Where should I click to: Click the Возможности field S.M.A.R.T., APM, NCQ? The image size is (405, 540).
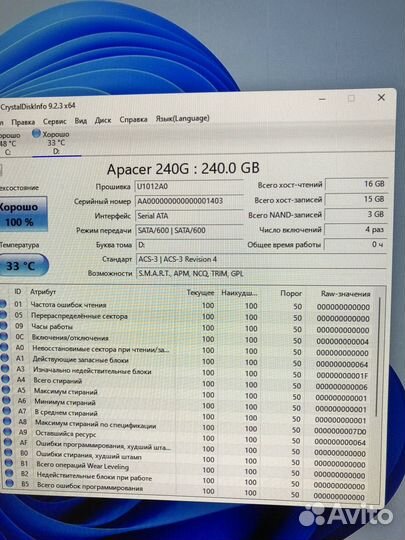(x=261, y=273)
